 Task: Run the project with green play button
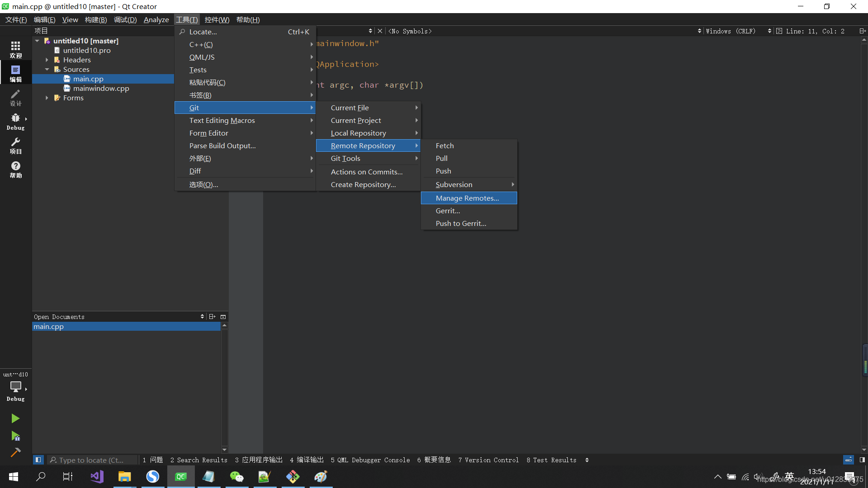pos(15,418)
